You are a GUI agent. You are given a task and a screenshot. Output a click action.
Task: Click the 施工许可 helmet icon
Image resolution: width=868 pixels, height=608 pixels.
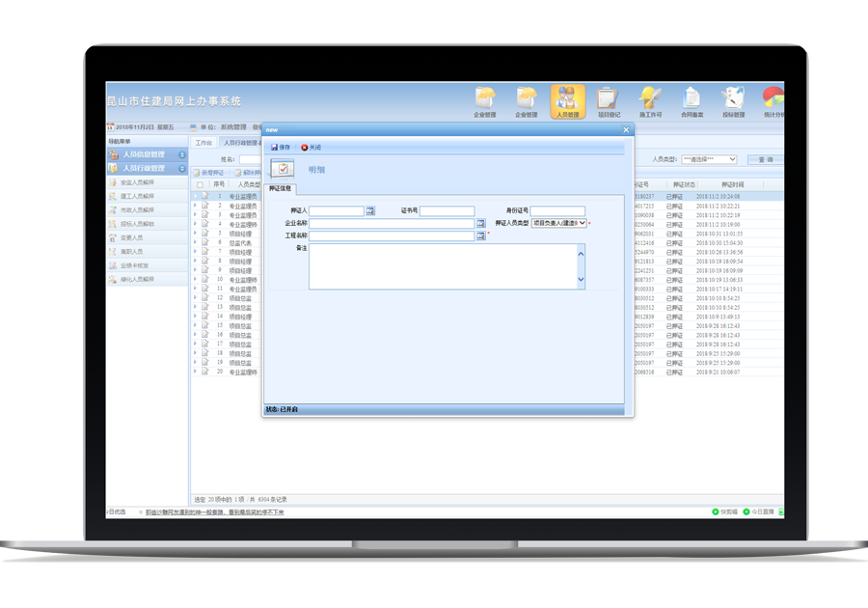click(x=649, y=99)
